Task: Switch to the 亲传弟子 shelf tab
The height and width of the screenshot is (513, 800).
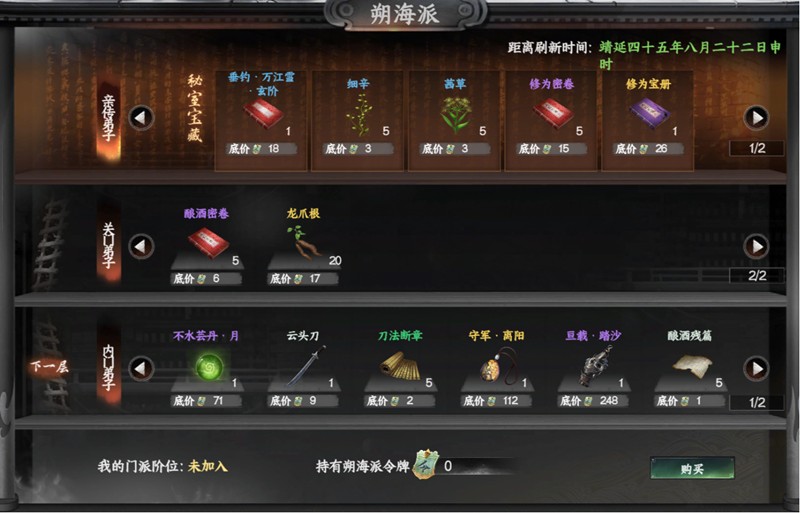Action: click(109, 118)
